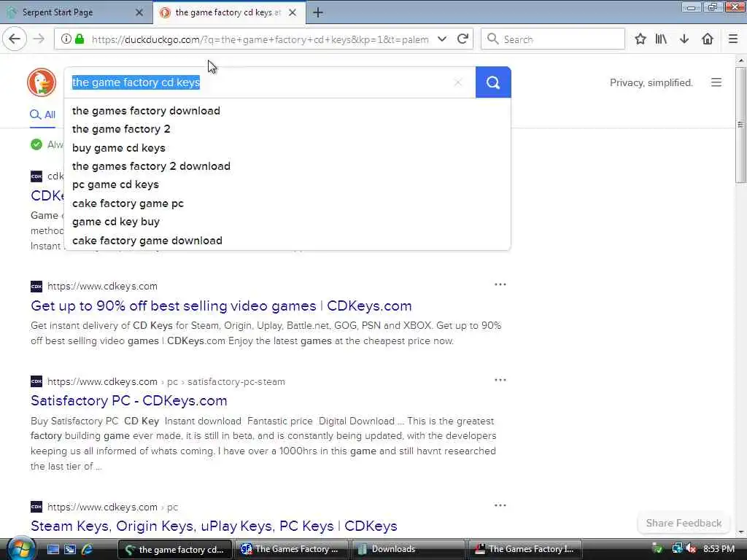The height and width of the screenshot is (560, 747).
Task: Switch to the Serpent Start Page tab
Action: (x=76, y=13)
